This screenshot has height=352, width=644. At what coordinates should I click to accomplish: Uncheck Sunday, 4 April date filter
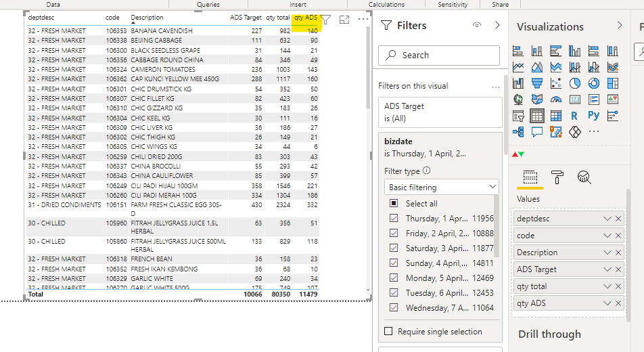point(394,263)
